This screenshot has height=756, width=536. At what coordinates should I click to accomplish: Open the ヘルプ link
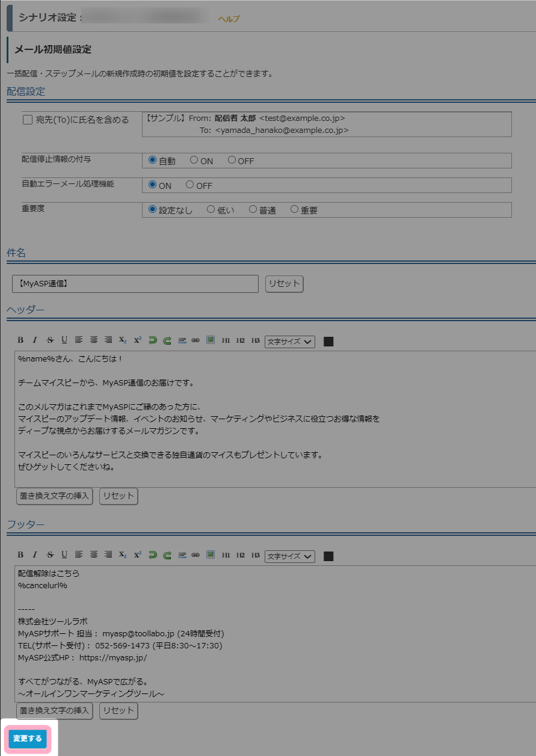[229, 19]
